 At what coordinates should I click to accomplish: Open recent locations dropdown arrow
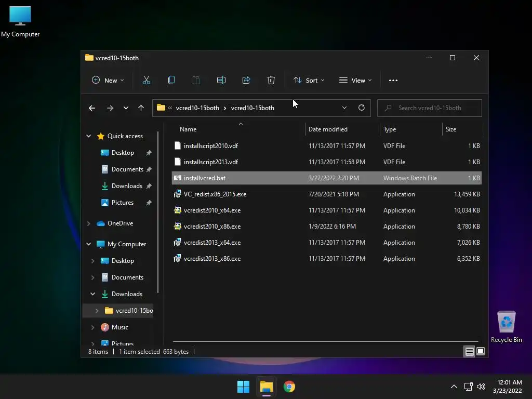pyautogui.click(x=126, y=108)
